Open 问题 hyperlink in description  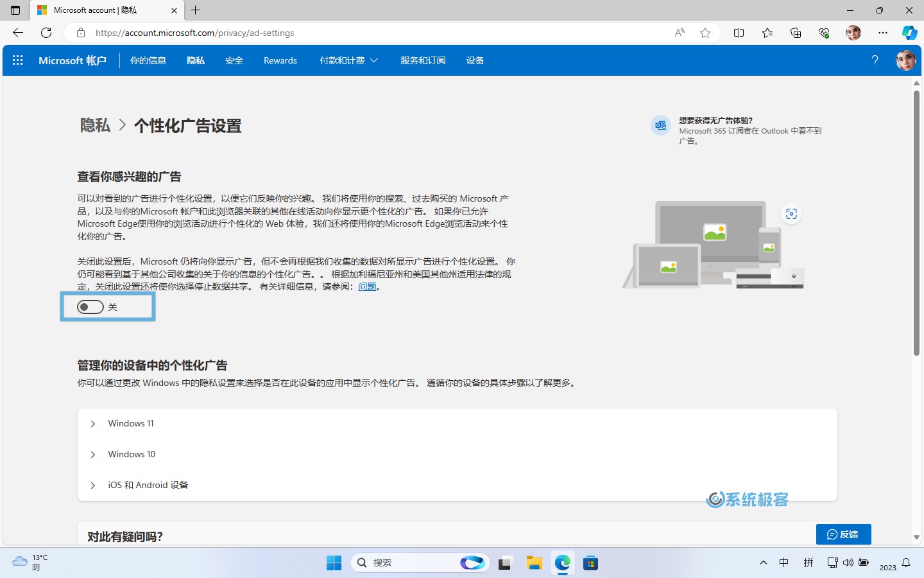367,286
